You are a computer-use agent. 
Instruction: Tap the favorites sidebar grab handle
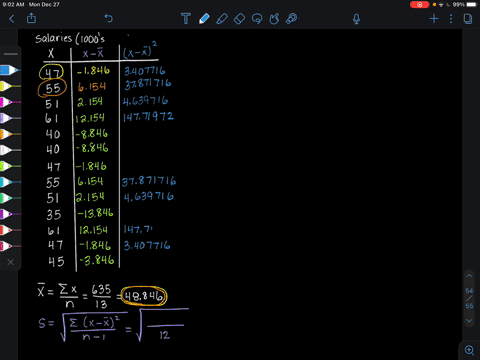point(11,54)
